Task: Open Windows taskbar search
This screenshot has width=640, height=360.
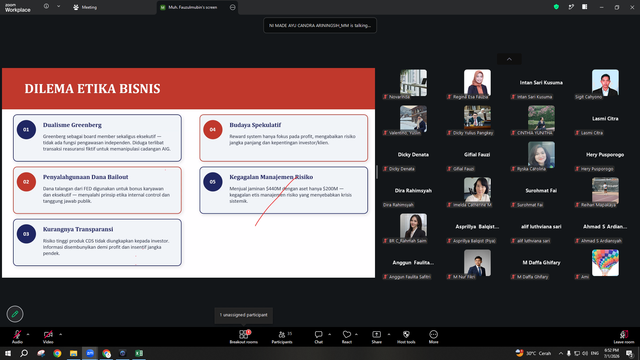Action: click(x=24, y=353)
